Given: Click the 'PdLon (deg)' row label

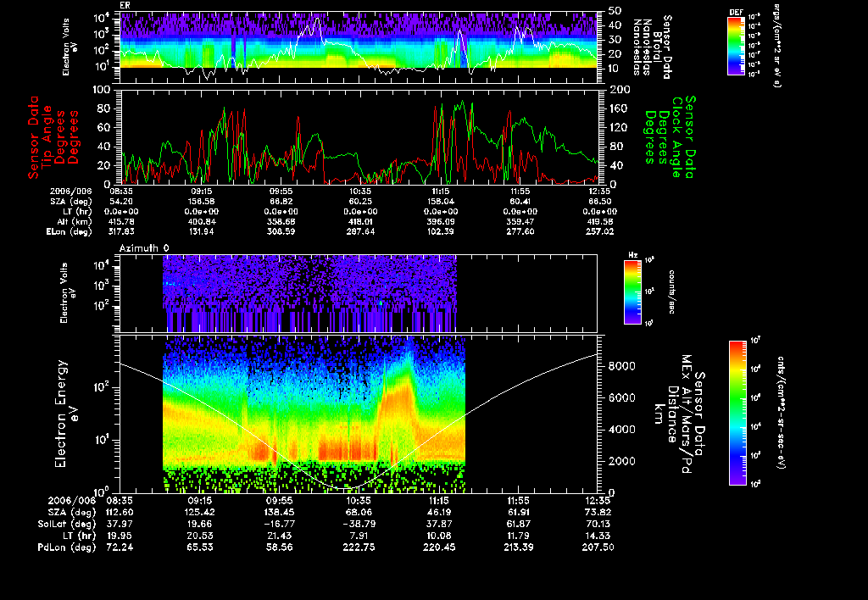Looking at the screenshot, I should click(x=66, y=547).
